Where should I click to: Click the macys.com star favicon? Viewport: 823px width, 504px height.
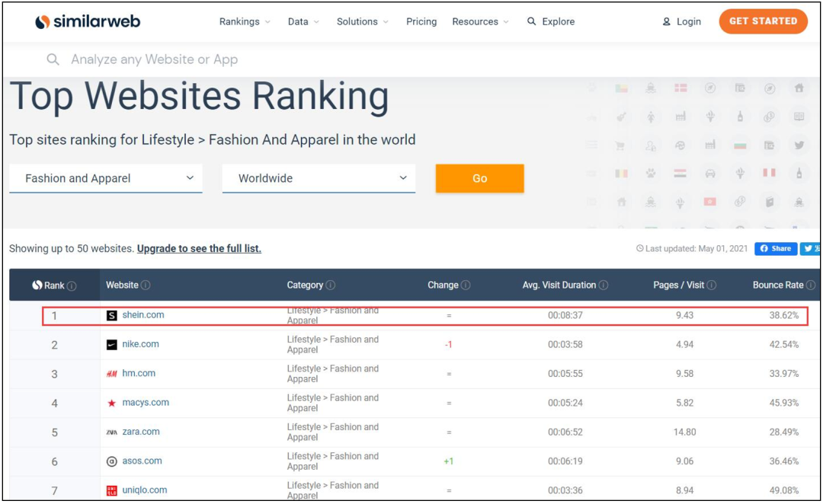(112, 404)
